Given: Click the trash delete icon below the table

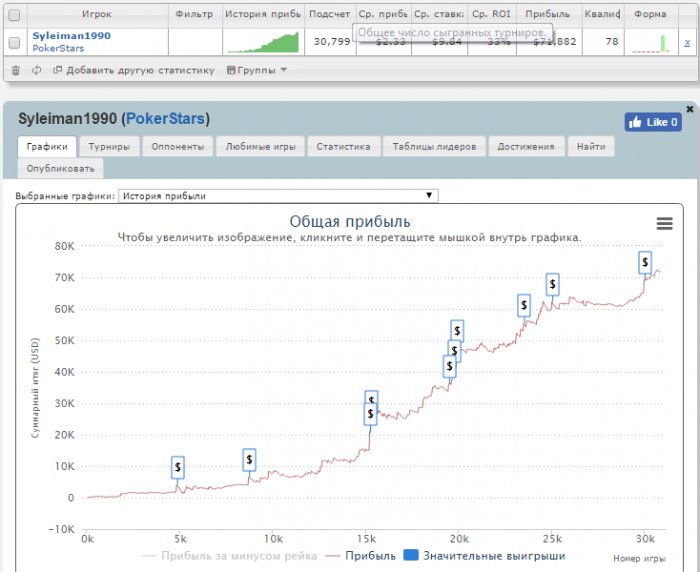Looking at the screenshot, I should pos(15,70).
